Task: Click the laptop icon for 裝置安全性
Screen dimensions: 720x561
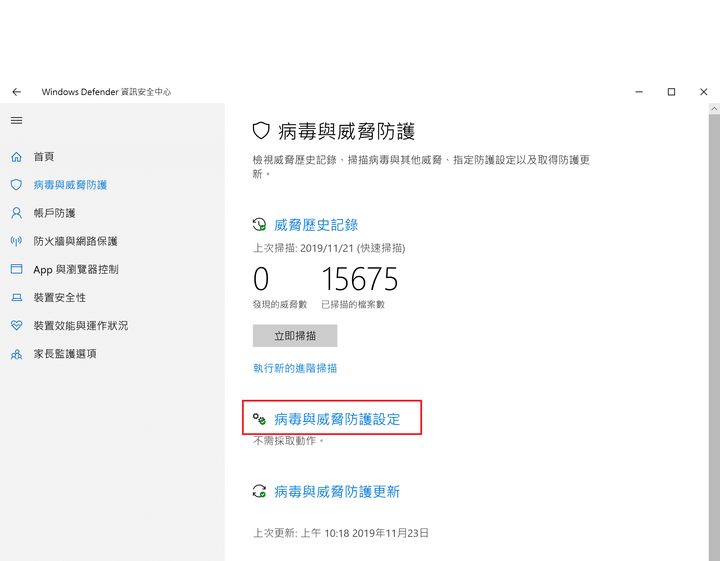Action: pyautogui.click(x=16, y=297)
